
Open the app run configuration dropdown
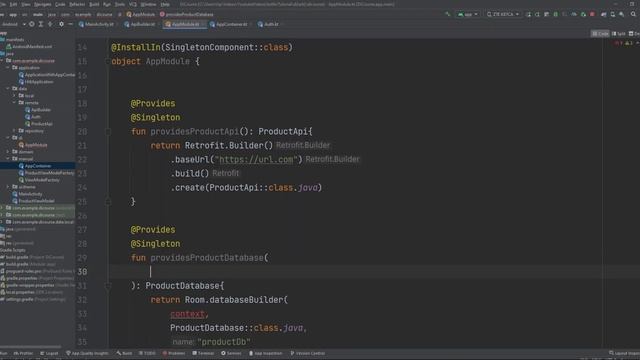467,14
